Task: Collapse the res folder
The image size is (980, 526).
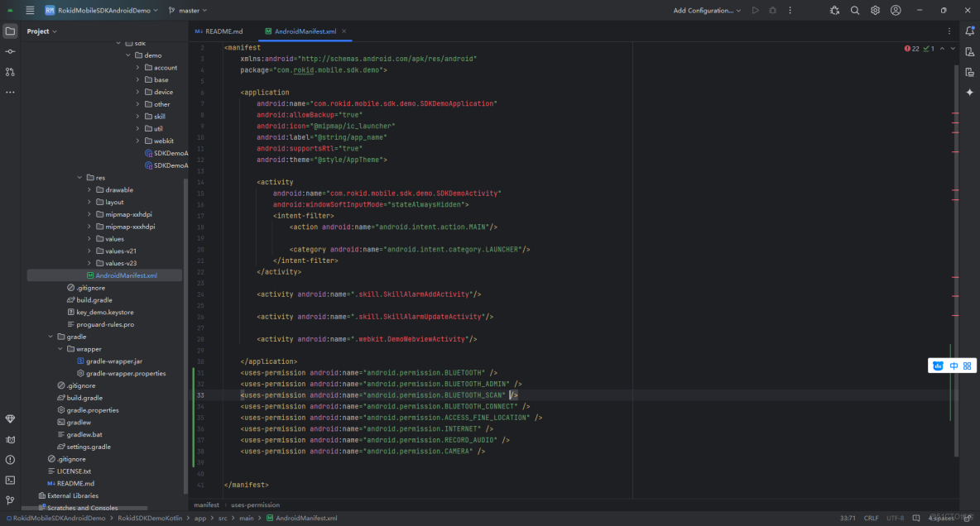Action: (x=80, y=178)
